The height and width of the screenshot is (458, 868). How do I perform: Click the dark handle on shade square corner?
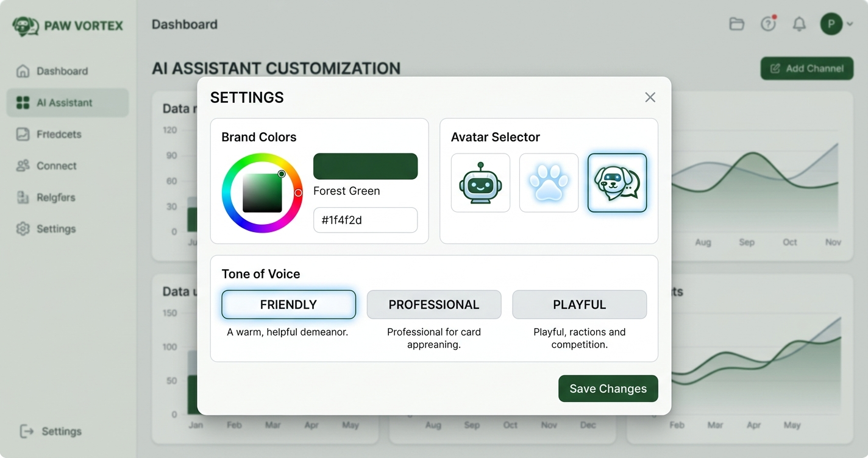[x=282, y=174]
